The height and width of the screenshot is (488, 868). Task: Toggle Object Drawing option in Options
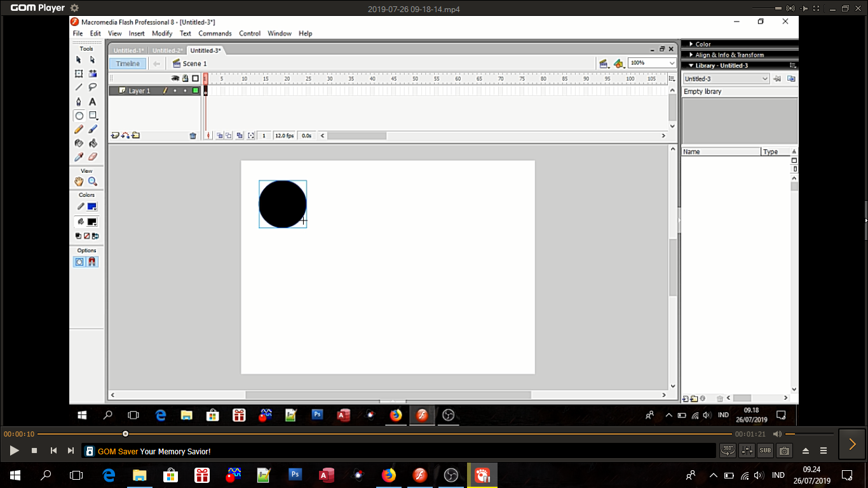click(x=79, y=262)
